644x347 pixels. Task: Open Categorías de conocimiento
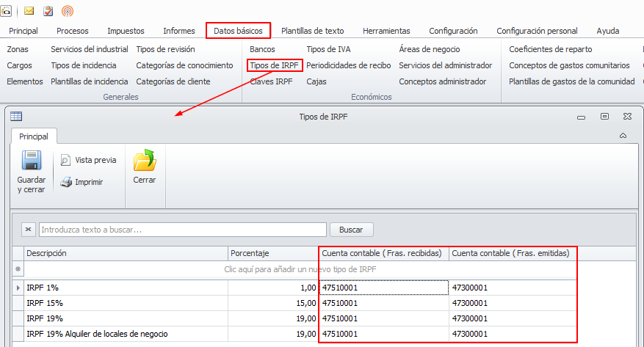click(185, 65)
